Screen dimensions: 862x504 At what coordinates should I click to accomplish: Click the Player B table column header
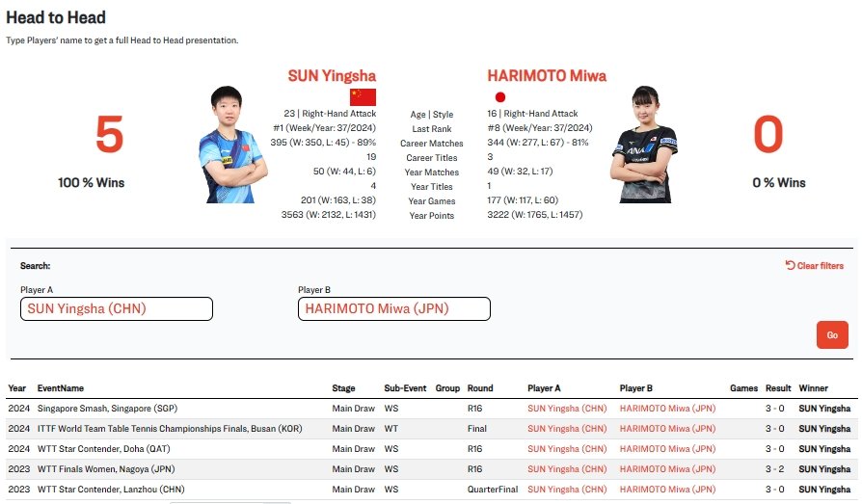pos(636,388)
